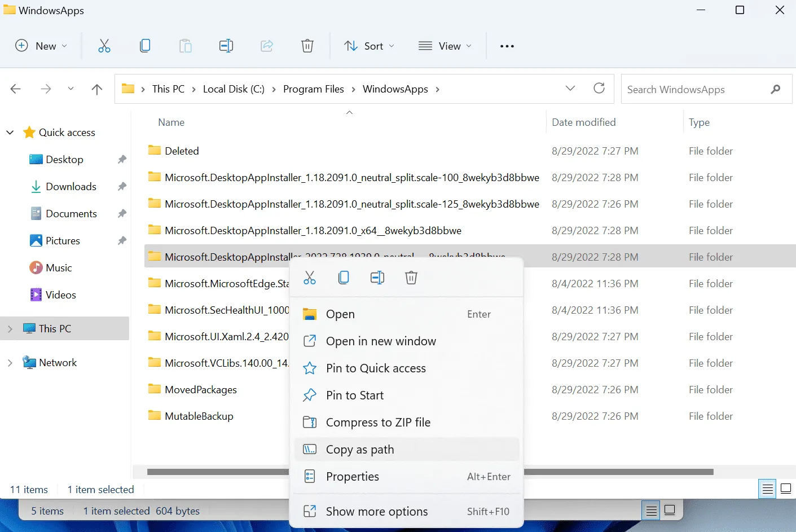796x532 pixels.
Task: Click the New button
Action: [x=41, y=46]
